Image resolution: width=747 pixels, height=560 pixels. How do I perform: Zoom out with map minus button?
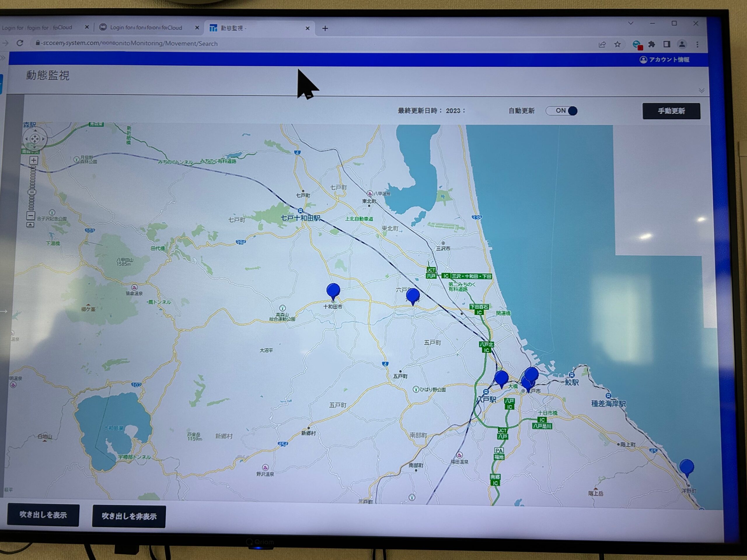(30, 216)
